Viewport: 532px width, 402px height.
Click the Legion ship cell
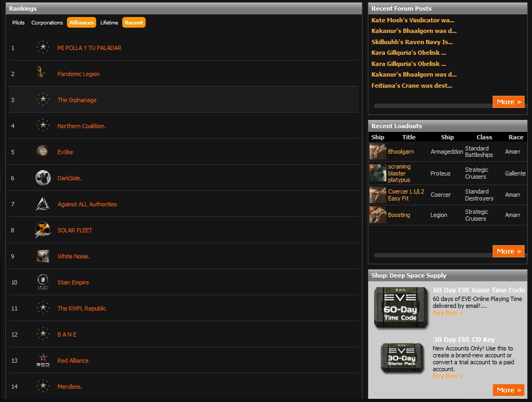pos(438,215)
